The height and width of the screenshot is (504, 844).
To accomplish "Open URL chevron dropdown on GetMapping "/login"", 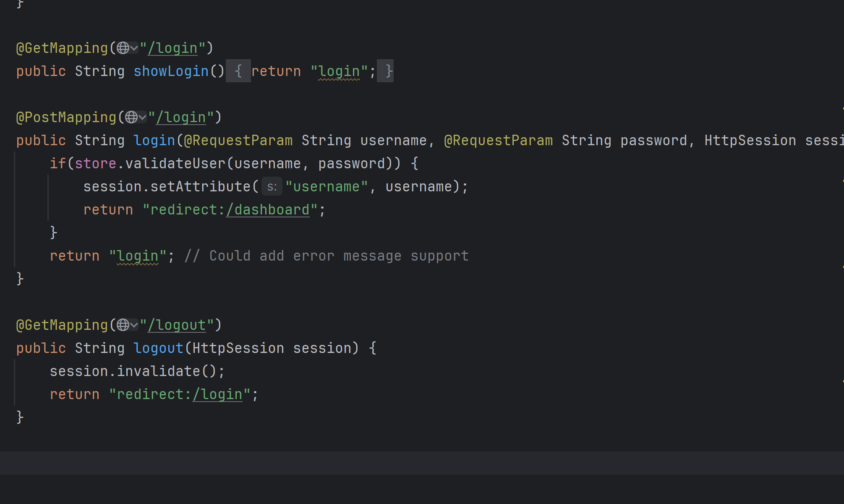I will tap(134, 48).
